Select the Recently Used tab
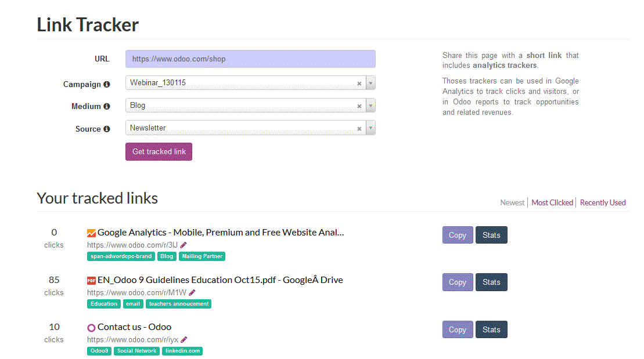 click(x=603, y=202)
